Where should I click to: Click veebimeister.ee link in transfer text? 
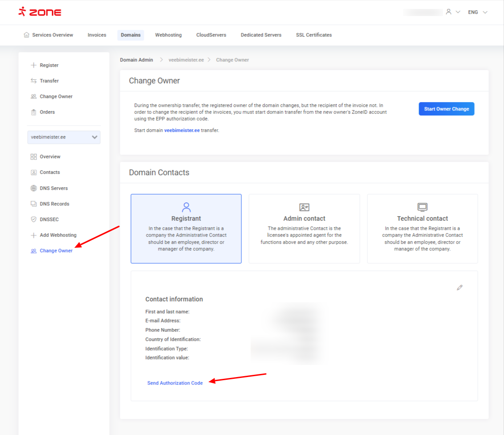tap(182, 130)
